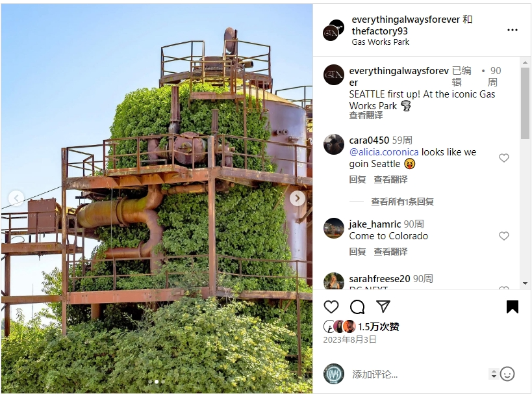The width and height of the screenshot is (532, 394).
Task: Reply to jake_hamric's comment
Action: tap(357, 252)
